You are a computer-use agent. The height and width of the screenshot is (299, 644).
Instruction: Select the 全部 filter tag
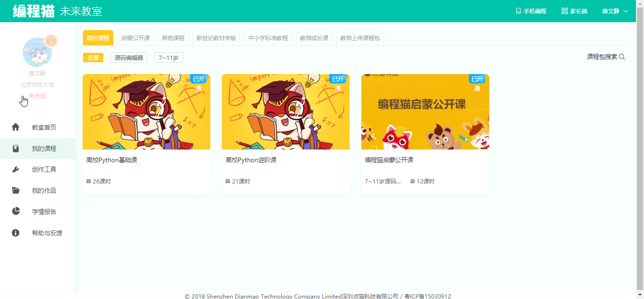pos(93,58)
